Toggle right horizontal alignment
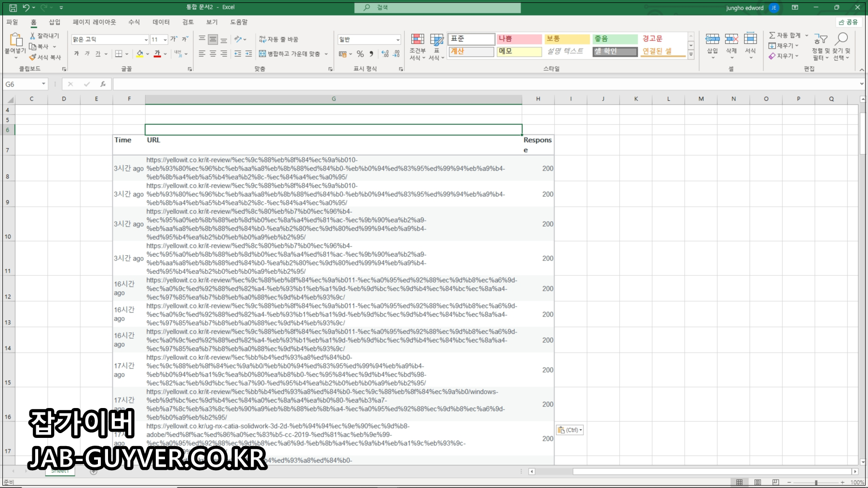868x488 pixels. (224, 53)
